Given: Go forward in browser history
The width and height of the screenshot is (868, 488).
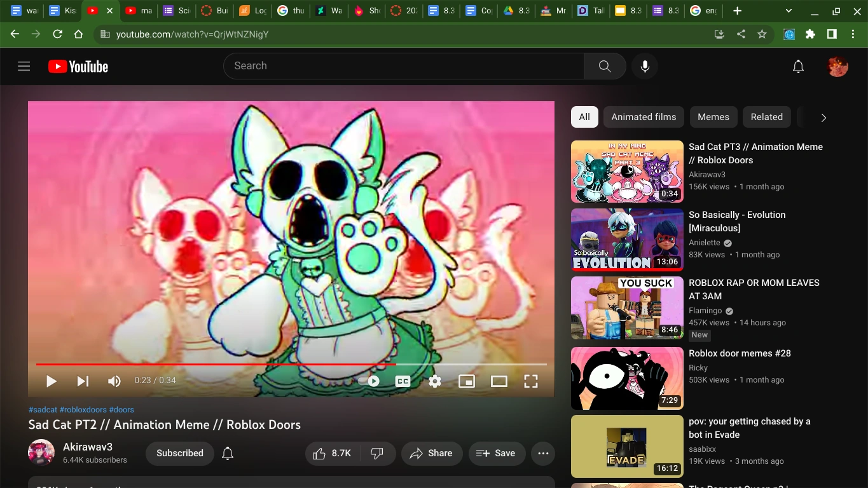Looking at the screenshot, I should (36, 34).
